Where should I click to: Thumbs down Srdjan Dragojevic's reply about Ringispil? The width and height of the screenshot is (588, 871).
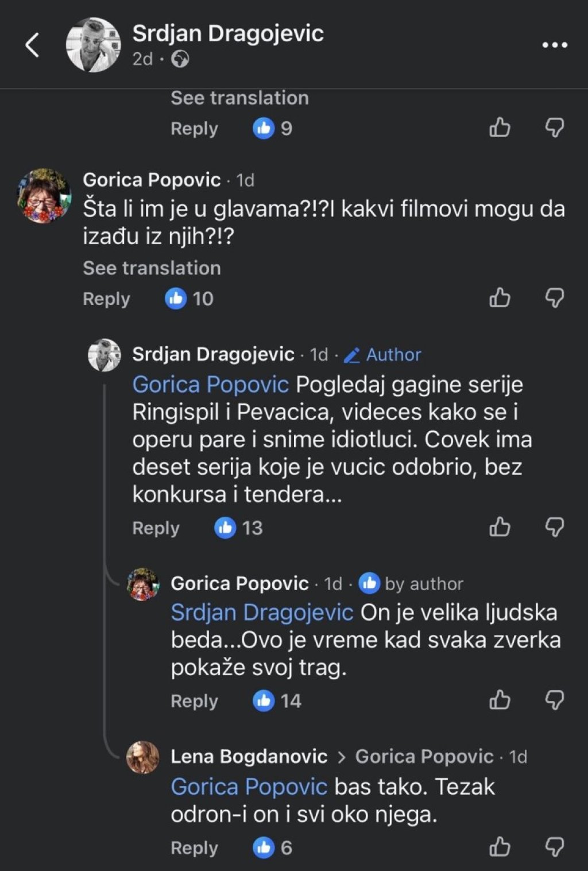(x=554, y=527)
